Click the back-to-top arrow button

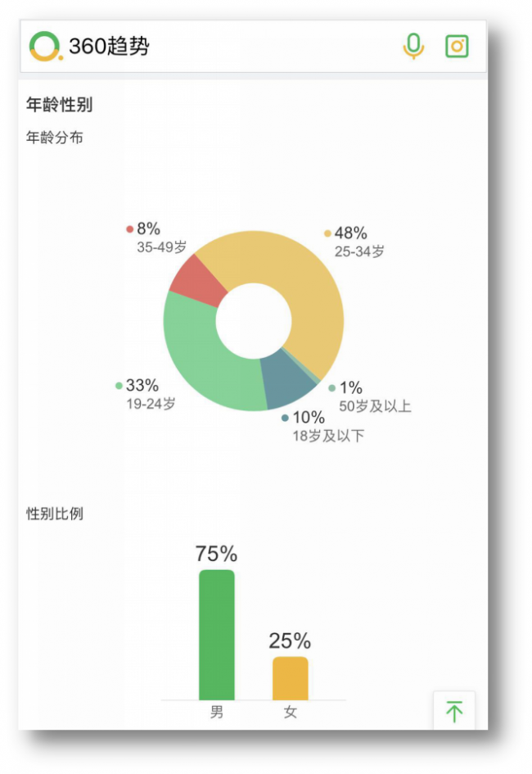[x=454, y=712]
